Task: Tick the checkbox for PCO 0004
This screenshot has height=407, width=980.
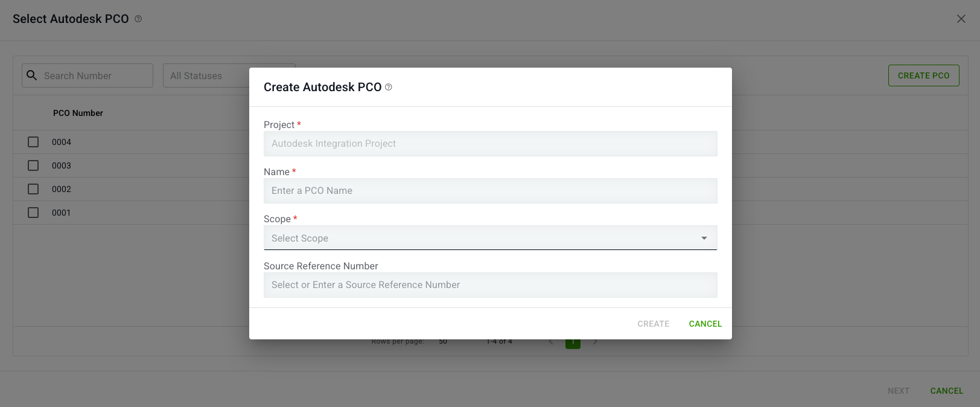Action: (x=33, y=142)
